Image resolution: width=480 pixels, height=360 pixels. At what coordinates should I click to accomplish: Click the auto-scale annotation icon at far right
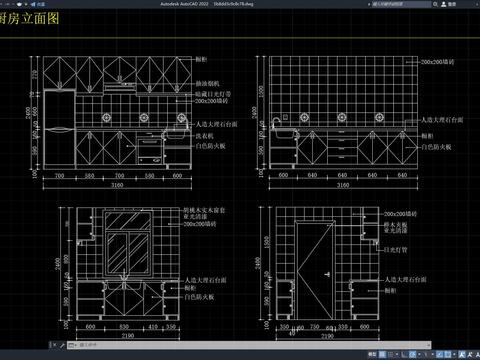(x=477, y=354)
